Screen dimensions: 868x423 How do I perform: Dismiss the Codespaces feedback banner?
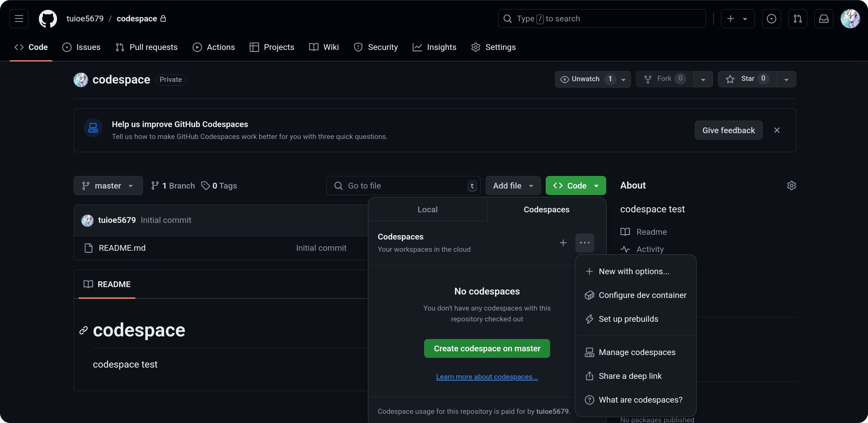pyautogui.click(x=777, y=130)
